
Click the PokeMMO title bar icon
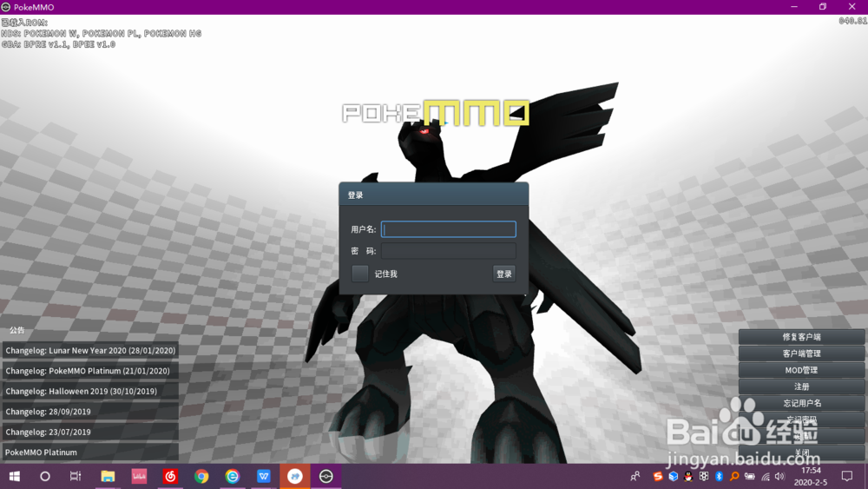pyautogui.click(x=6, y=7)
